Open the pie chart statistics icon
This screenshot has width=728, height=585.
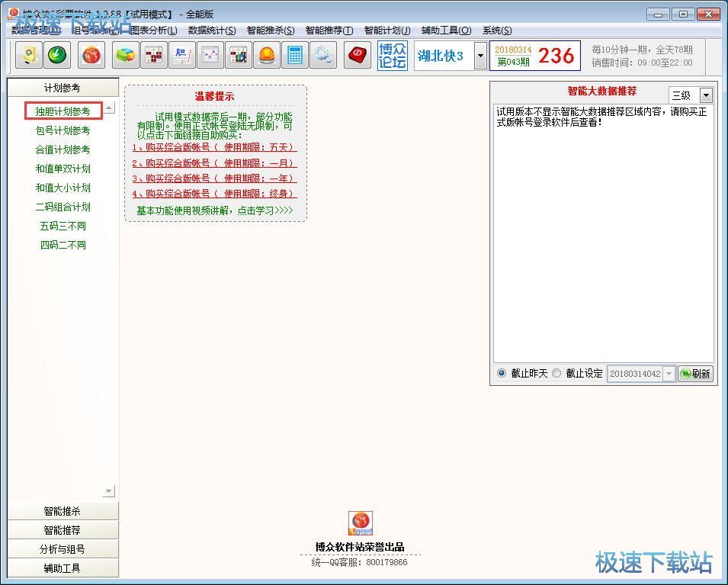126,55
